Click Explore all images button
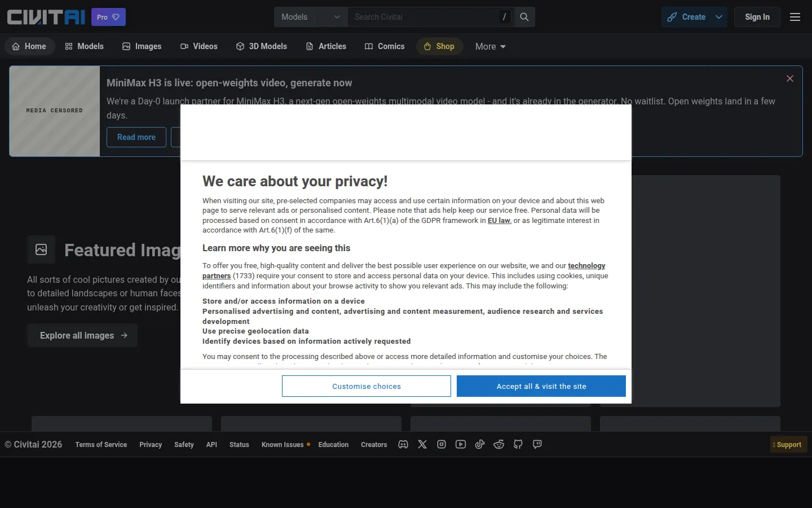 [82, 335]
